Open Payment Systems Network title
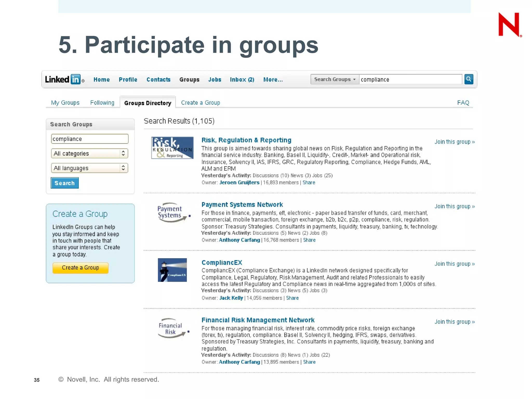 click(242, 204)
